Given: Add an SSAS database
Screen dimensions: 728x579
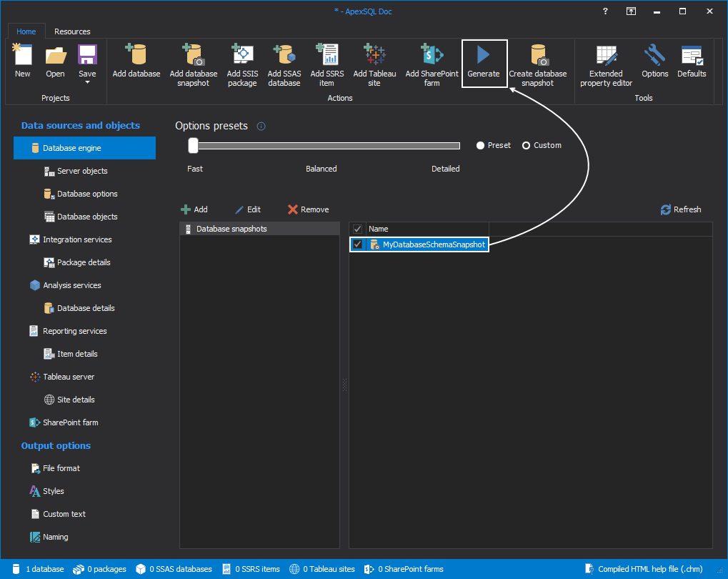Looking at the screenshot, I should (284, 65).
